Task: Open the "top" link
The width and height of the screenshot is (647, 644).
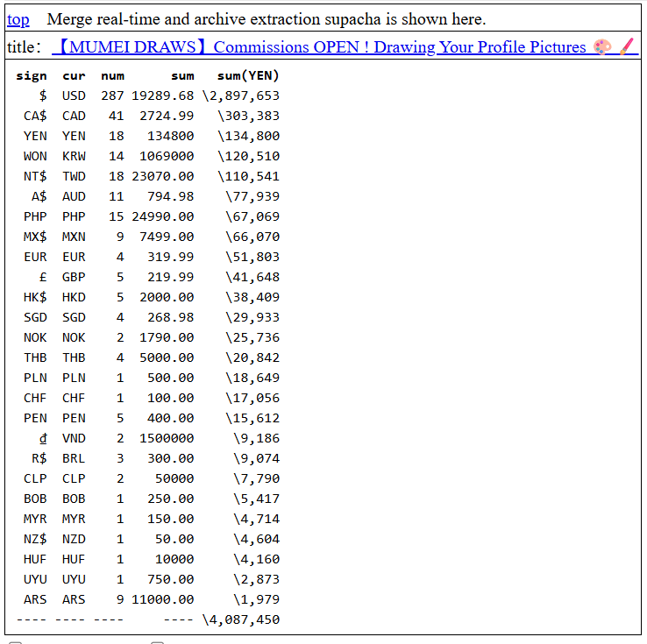Action: 18,19
